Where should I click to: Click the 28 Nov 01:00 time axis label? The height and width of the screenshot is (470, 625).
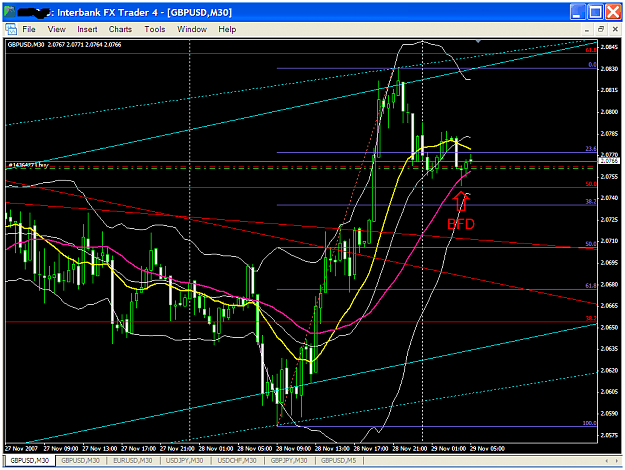pos(216,448)
